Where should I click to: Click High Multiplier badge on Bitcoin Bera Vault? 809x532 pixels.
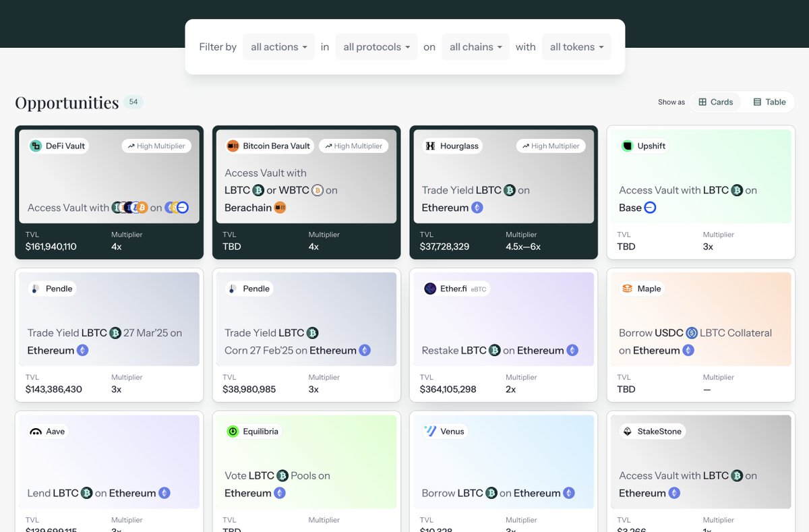354,146
